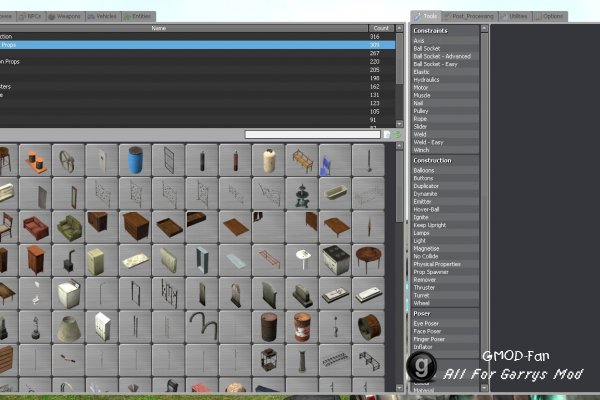The height and width of the screenshot is (400, 600).
Task: Open the Options tab
Action: coord(550,16)
